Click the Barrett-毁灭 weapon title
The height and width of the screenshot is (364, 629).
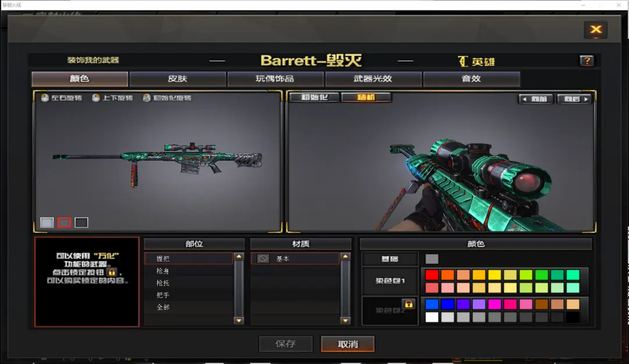click(311, 61)
